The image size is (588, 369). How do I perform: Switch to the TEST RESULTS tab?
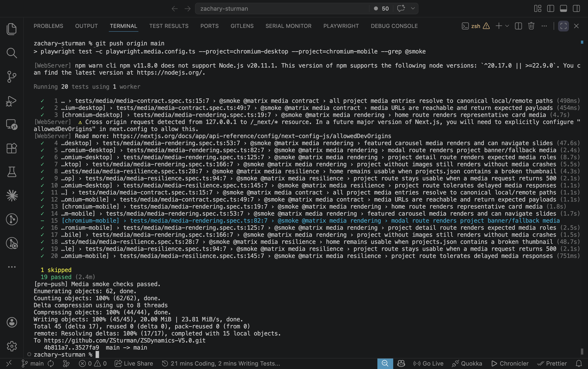(x=169, y=26)
